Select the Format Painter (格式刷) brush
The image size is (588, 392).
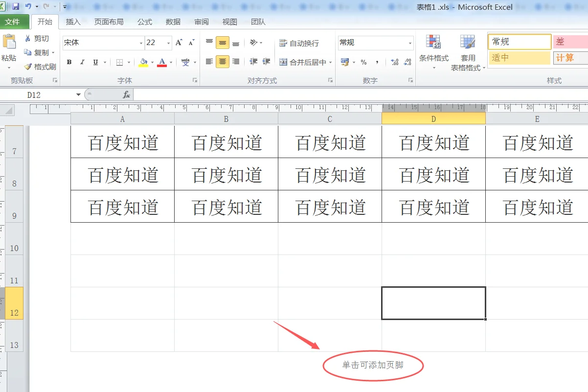click(x=28, y=67)
